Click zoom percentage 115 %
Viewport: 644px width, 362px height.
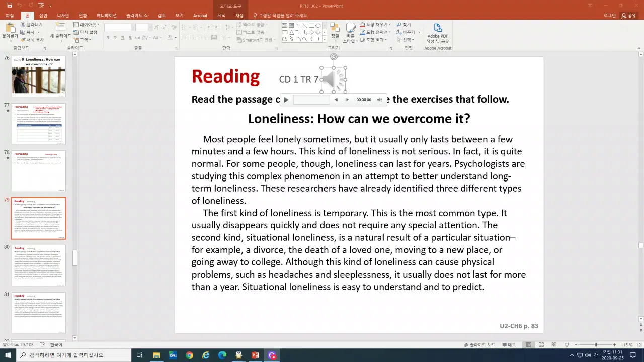tap(626, 345)
